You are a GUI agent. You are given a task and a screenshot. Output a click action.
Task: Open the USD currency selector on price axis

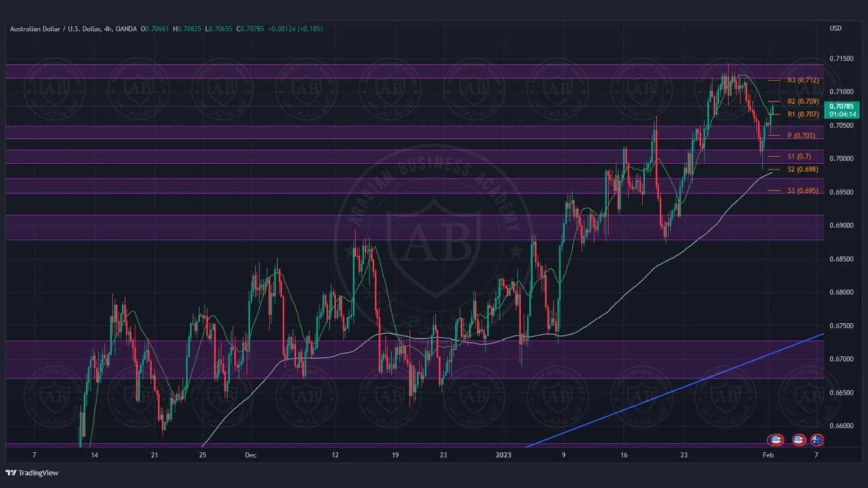coord(836,28)
